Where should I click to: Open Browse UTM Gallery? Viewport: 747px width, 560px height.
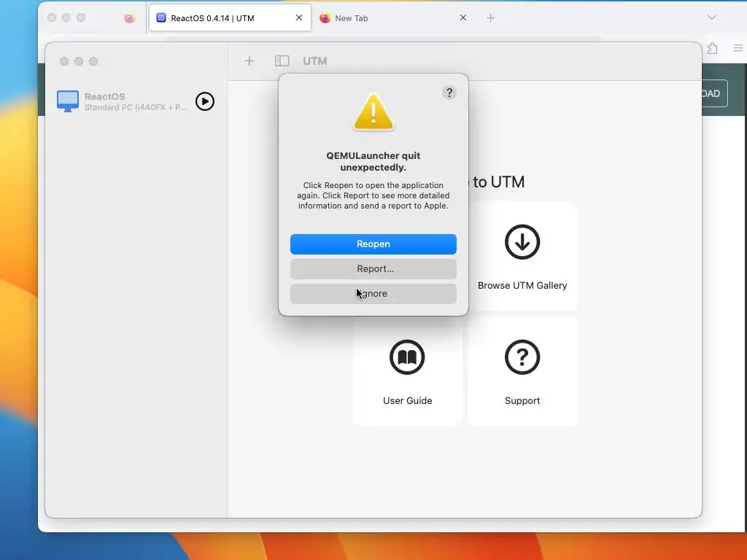(522, 256)
